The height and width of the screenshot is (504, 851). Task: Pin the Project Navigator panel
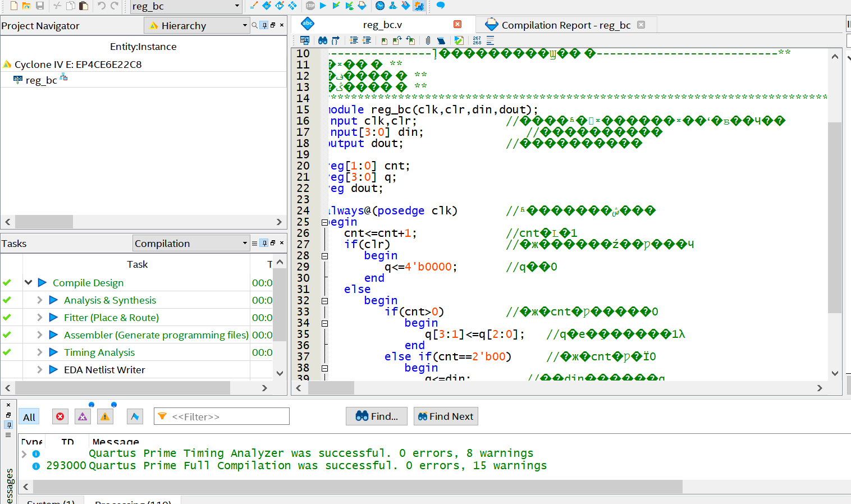point(264,25)
